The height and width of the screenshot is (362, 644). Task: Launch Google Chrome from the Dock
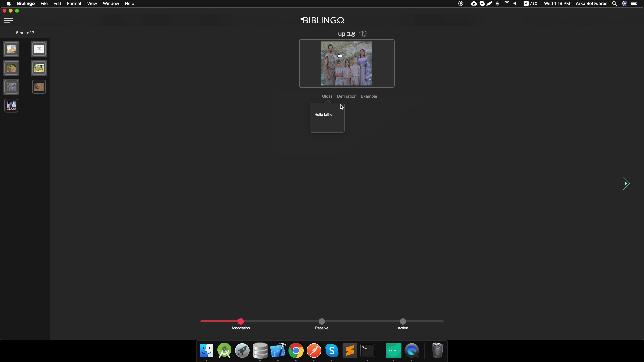click(296, 351)
